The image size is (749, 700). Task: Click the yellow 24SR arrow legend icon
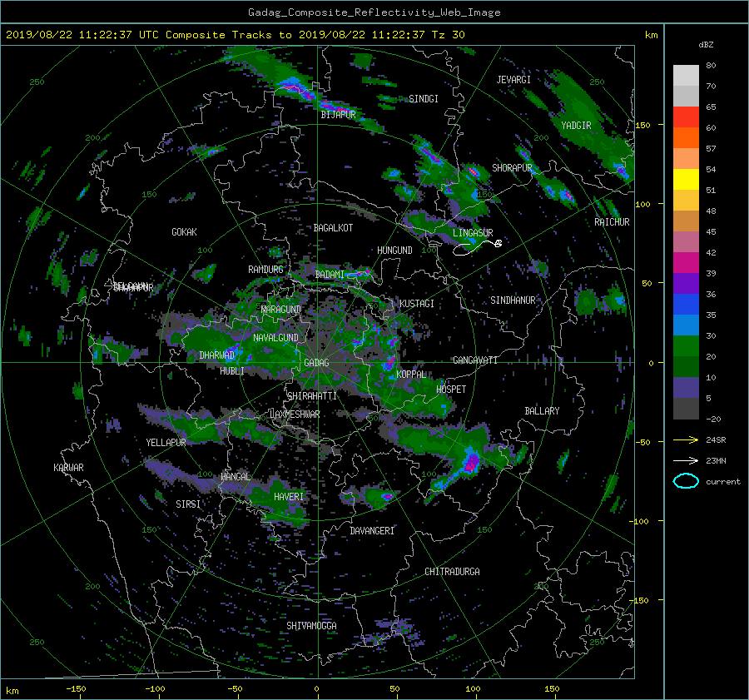point(686,439)
